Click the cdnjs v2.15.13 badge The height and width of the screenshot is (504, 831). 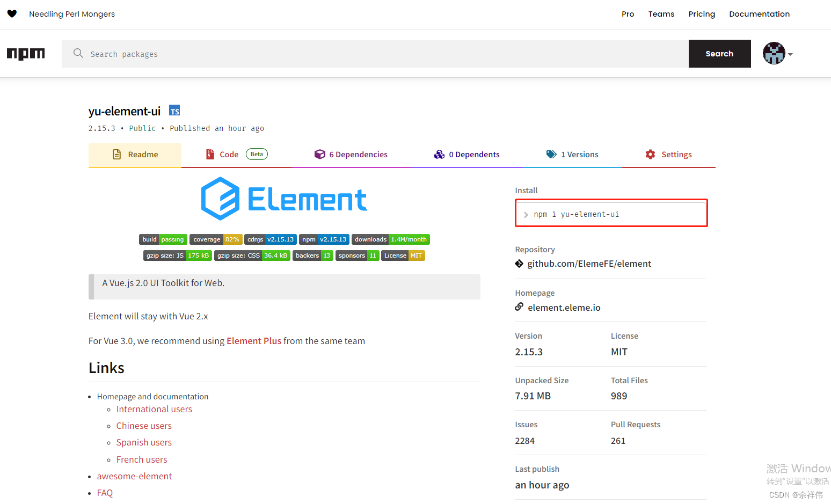271,239
